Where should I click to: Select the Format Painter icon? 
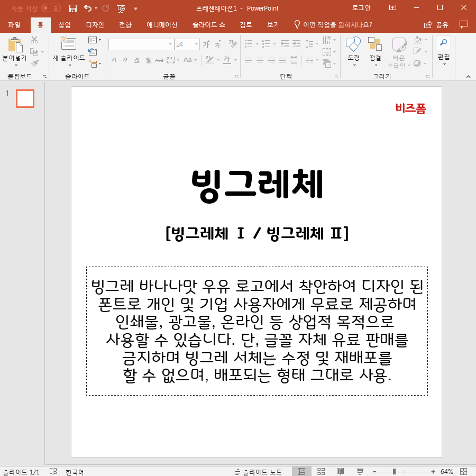click(34, 62)
